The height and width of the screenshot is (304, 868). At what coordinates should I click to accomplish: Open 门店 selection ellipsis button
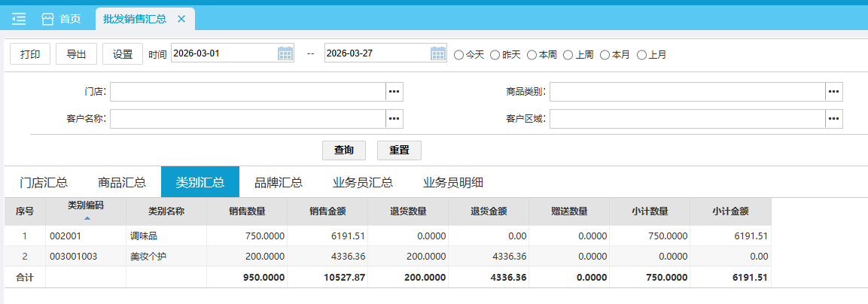click(394, 92)
